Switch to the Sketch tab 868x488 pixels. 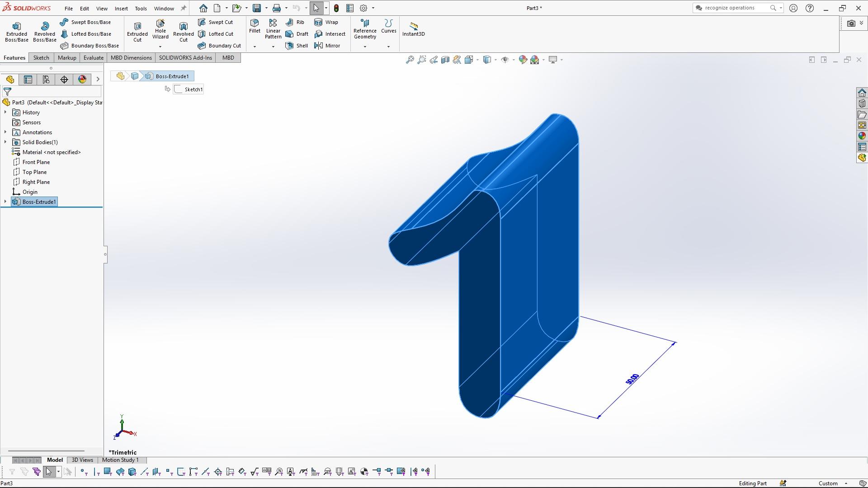click(41, 58)
